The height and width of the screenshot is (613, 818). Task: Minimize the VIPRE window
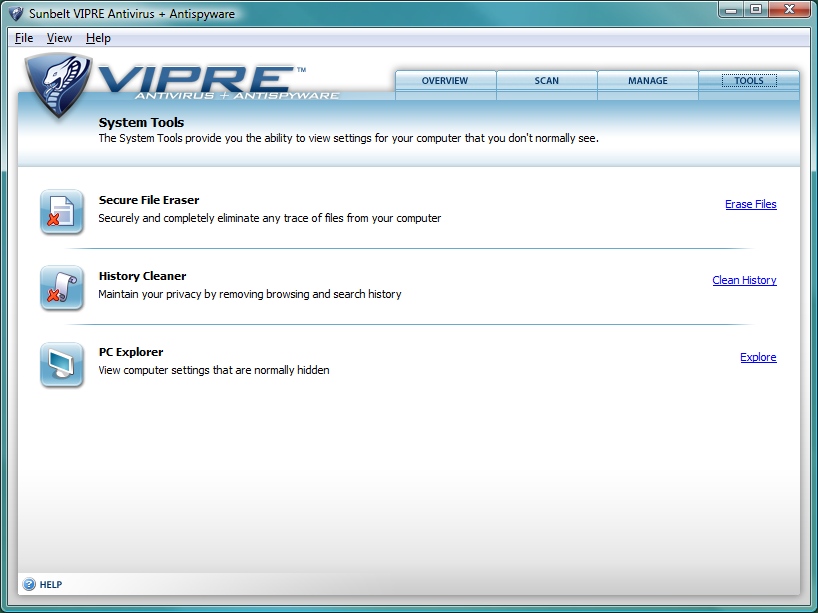click(732, 10)
